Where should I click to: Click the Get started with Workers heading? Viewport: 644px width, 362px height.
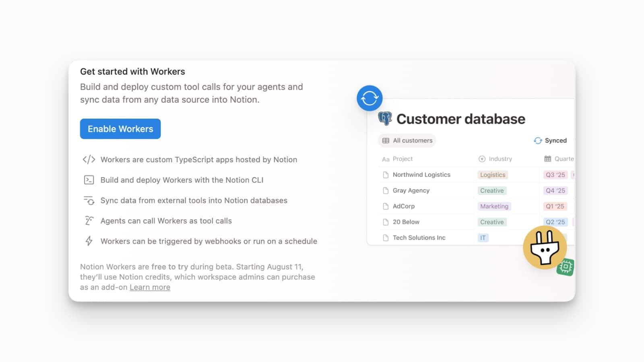pos(132,71)
